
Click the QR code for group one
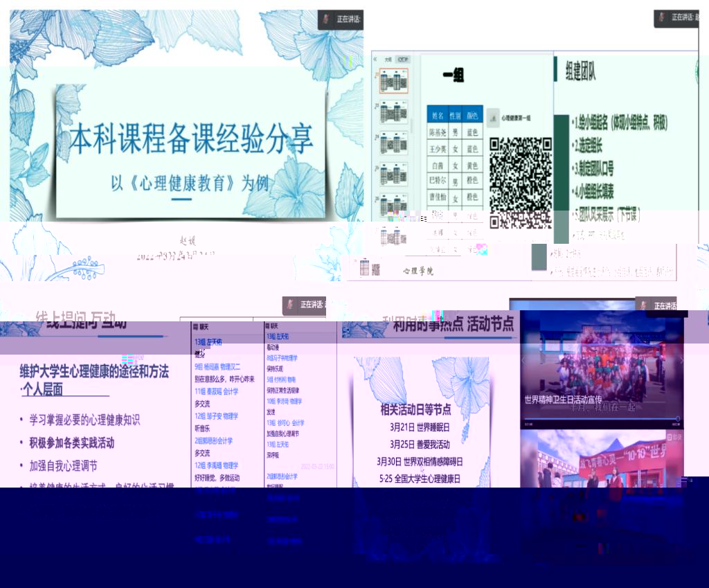coord(521,183)
